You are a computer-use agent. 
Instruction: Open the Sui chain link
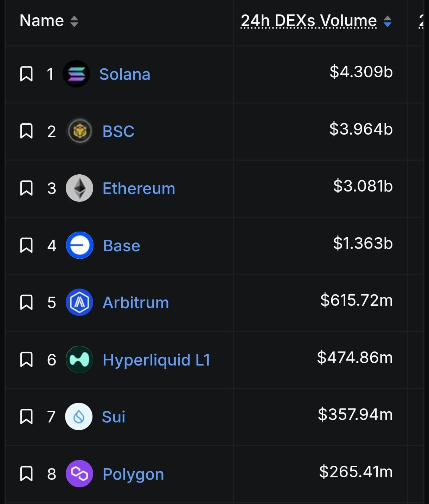click(114, 417)
